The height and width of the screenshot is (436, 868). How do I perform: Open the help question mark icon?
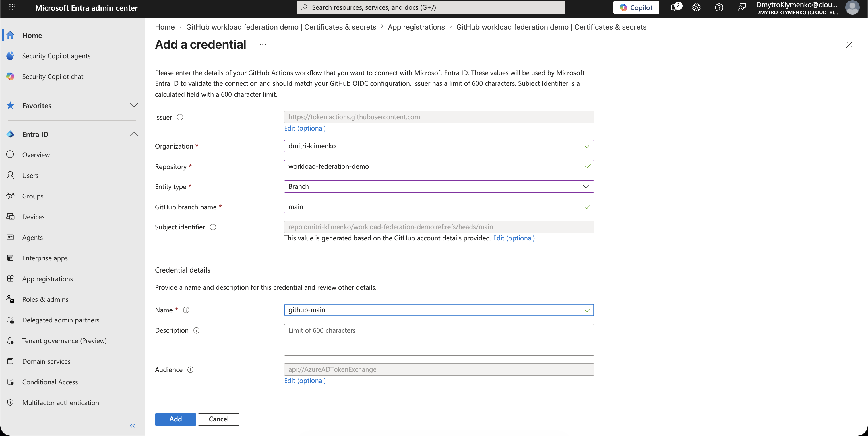719,7
